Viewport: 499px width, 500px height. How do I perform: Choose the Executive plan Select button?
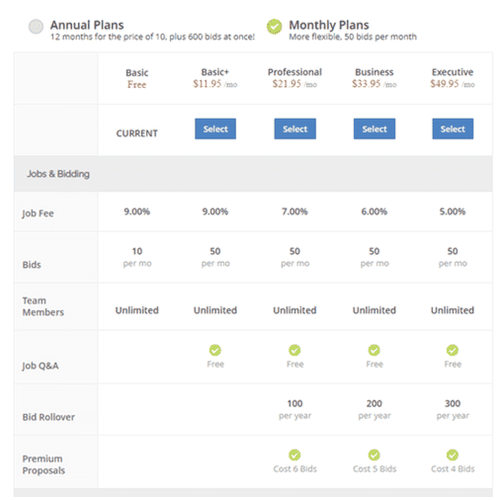[453, 129]
